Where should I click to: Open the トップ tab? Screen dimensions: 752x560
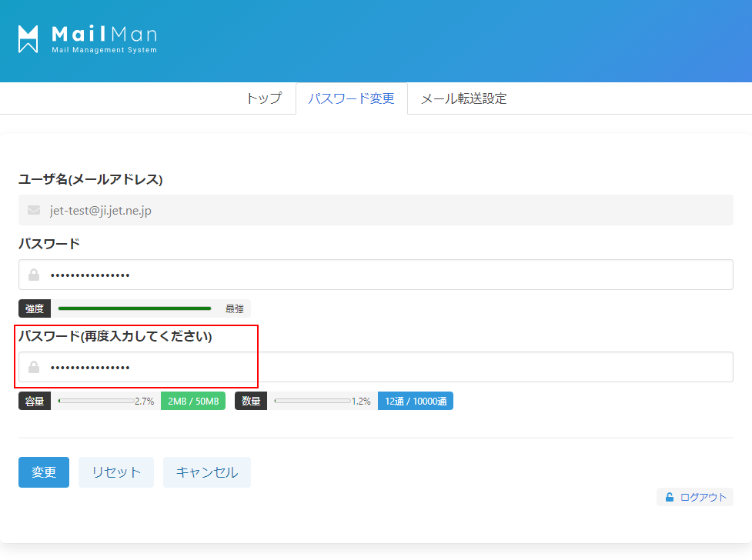tap(263, 98)
